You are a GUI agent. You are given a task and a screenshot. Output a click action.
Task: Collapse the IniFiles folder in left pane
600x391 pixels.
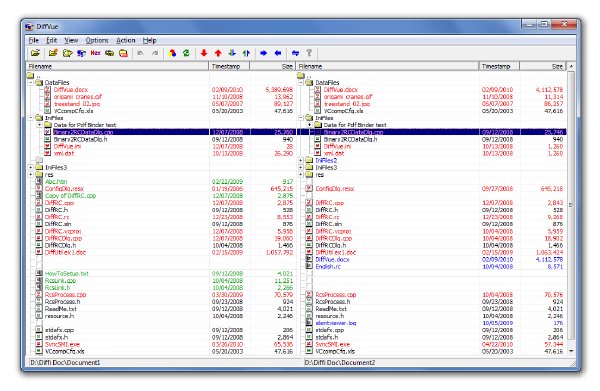[x=31, y=118]
